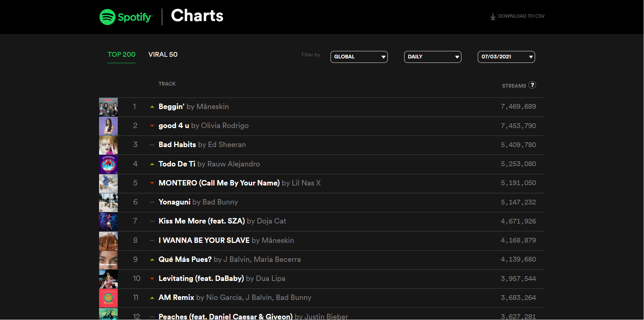Screen dimensions: 644x320
Task: Open the Beggin' album cover thumbnail
Action: (108, 107)
